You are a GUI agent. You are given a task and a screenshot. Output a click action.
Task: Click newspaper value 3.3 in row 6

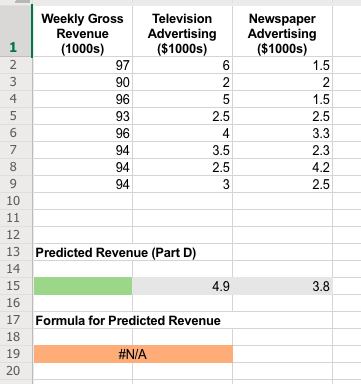point(282,133)
